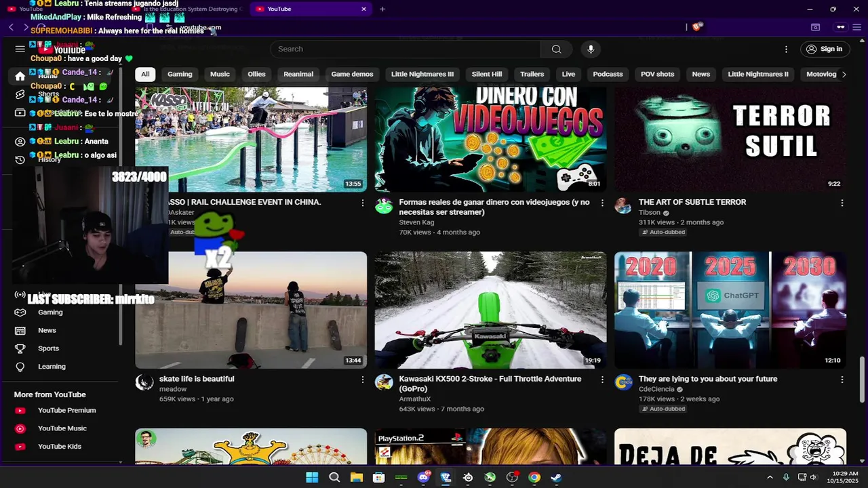Select the Little Nightmares III chip
868x488 pixels.
[422, 74]
